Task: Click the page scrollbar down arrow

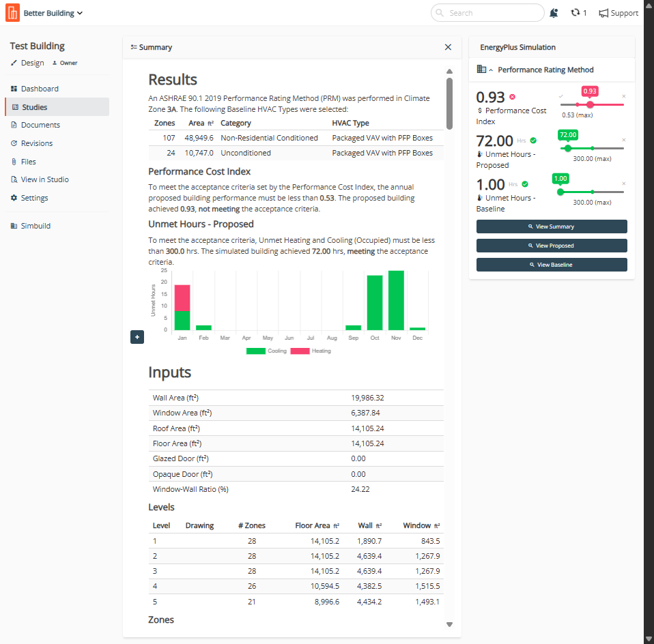Action: click(649, 639)
